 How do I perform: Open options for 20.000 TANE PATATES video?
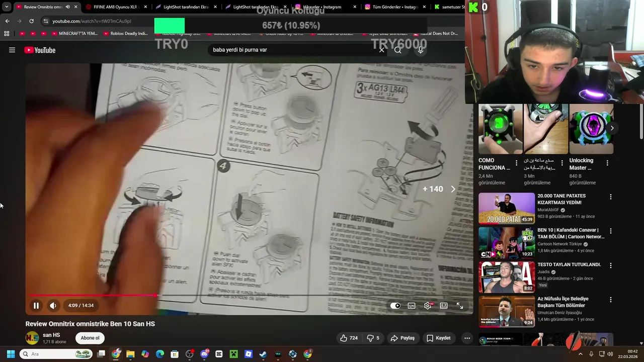pyautogui.click(x=610, y=197)
